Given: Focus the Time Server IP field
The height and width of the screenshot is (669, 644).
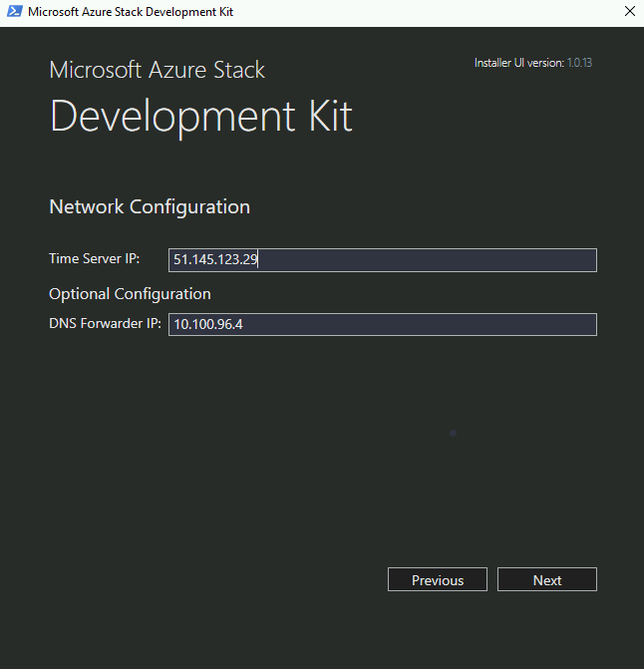Looking at the screenshot, I should (x=383, y=260).
